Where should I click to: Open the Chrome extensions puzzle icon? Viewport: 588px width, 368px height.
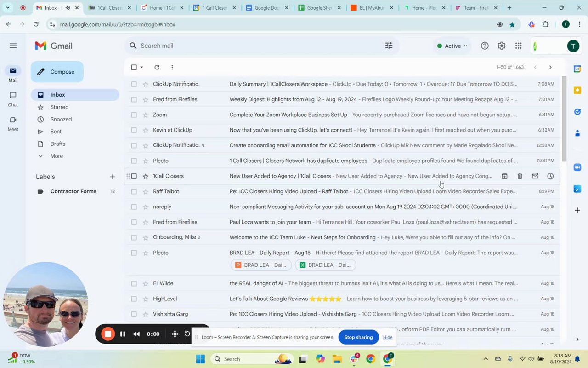tap(545, 24)
